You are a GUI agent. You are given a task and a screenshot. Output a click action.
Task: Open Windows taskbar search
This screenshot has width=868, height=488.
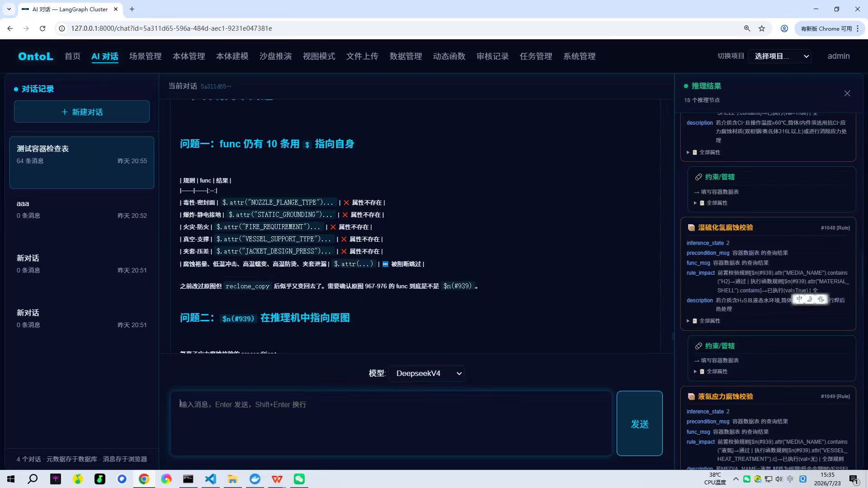tap(33, 479)
